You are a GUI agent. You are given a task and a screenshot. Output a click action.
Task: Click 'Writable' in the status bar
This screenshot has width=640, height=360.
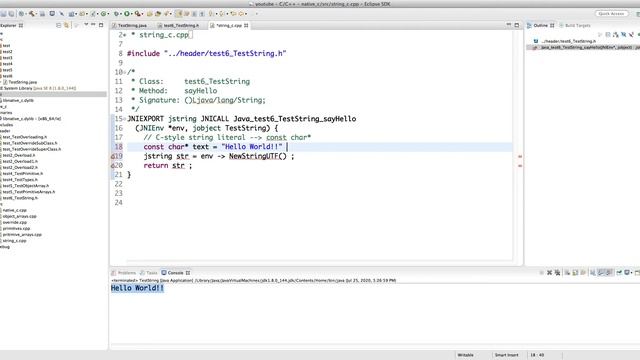(465, 355)
